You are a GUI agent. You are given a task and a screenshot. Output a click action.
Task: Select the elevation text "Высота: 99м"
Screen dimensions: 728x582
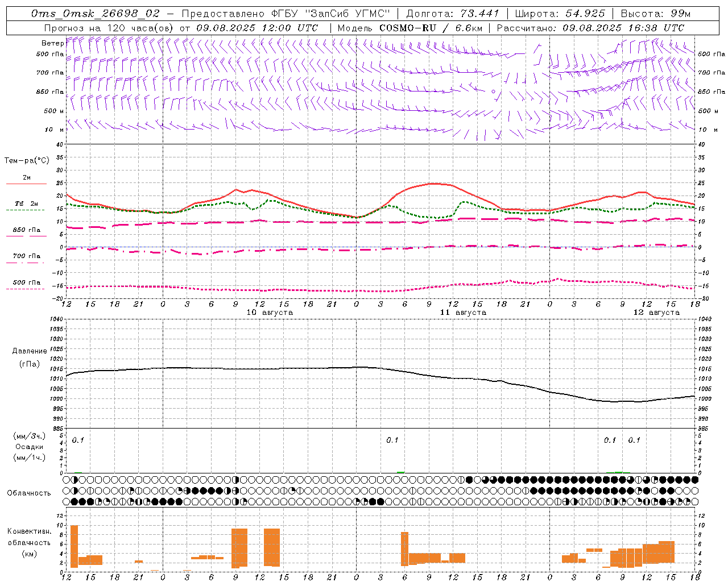coord(656,14)
